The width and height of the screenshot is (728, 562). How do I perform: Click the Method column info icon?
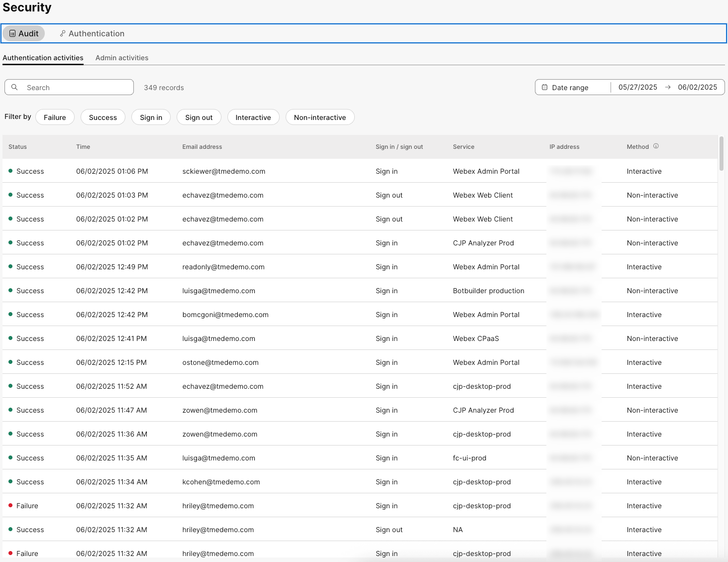[x=656, y=146]
